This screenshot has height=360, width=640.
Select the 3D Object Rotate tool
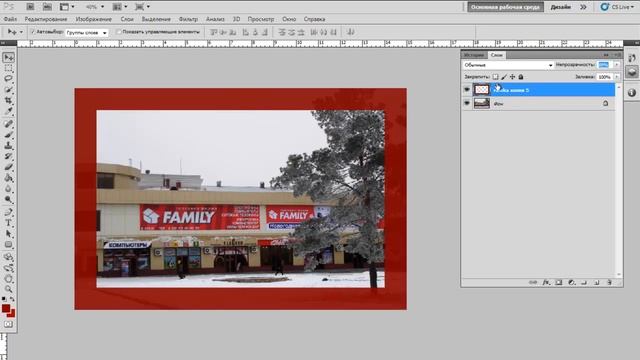(x=9, y=257)
